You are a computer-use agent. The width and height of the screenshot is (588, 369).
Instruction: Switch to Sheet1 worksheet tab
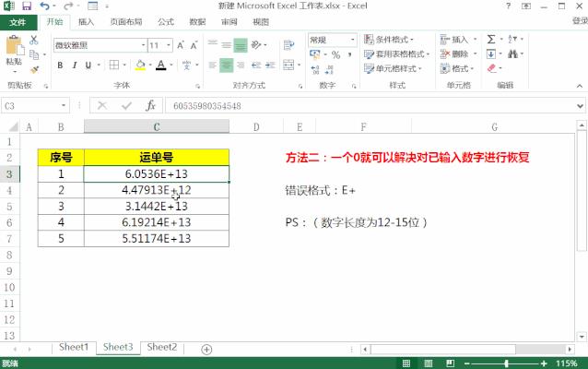[x=74, y=347]
